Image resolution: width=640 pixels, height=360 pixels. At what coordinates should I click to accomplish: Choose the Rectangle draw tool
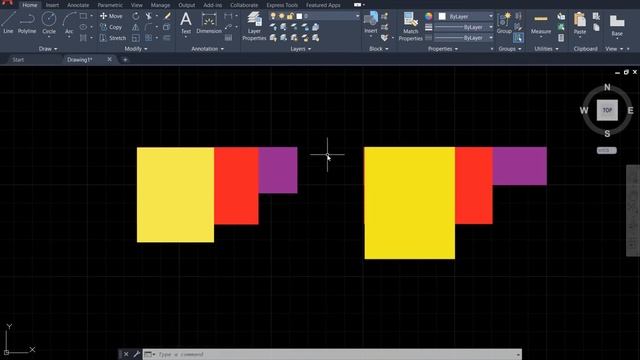point(83,16)
